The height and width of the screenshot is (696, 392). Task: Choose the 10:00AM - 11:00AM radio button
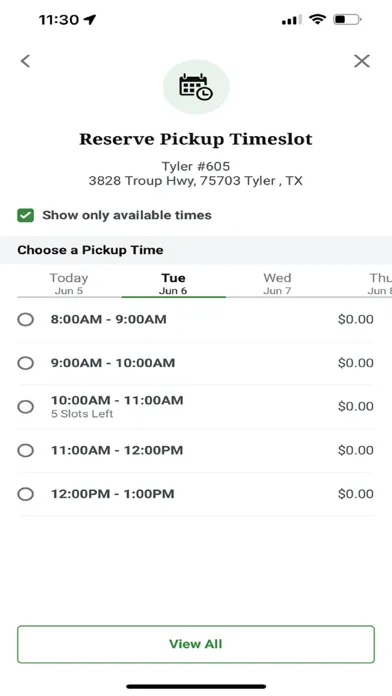point(25,407)
